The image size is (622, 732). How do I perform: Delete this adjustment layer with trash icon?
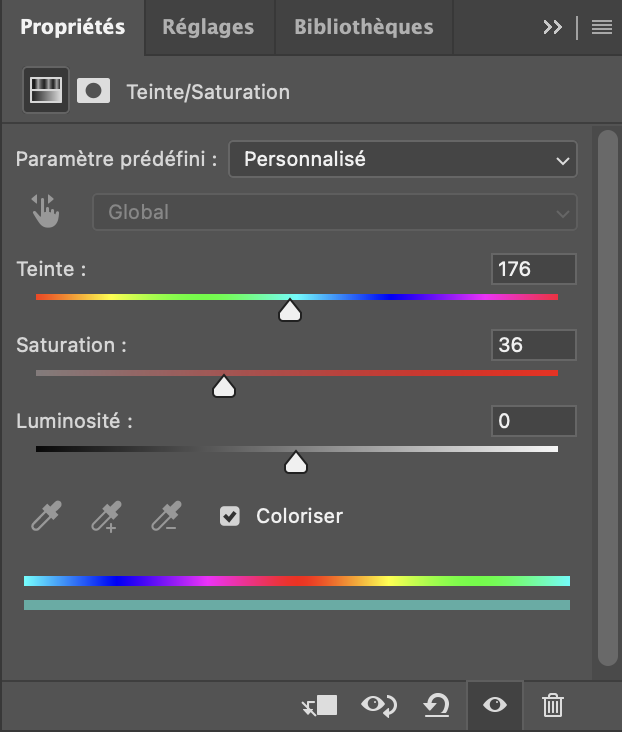(552, 706)
